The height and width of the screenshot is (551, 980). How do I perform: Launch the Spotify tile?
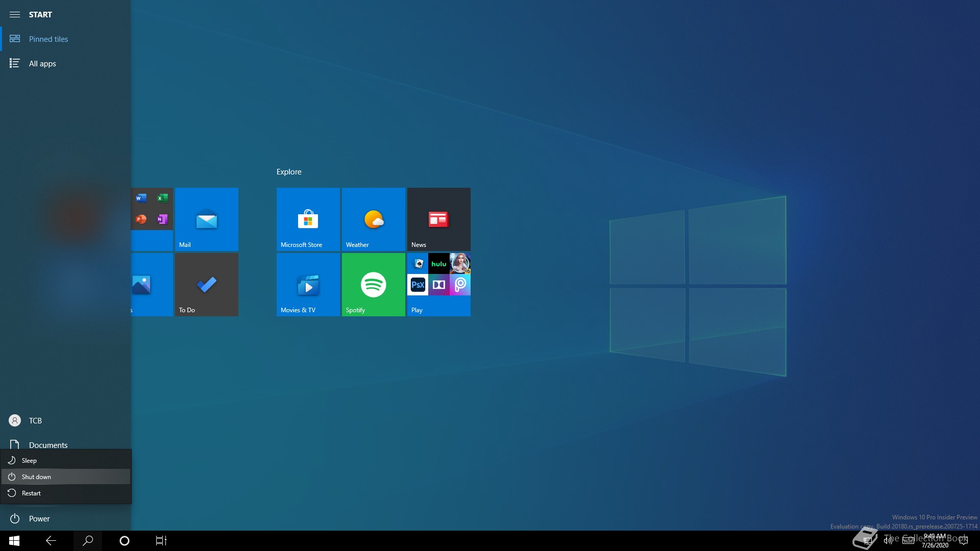coord(374,285)
